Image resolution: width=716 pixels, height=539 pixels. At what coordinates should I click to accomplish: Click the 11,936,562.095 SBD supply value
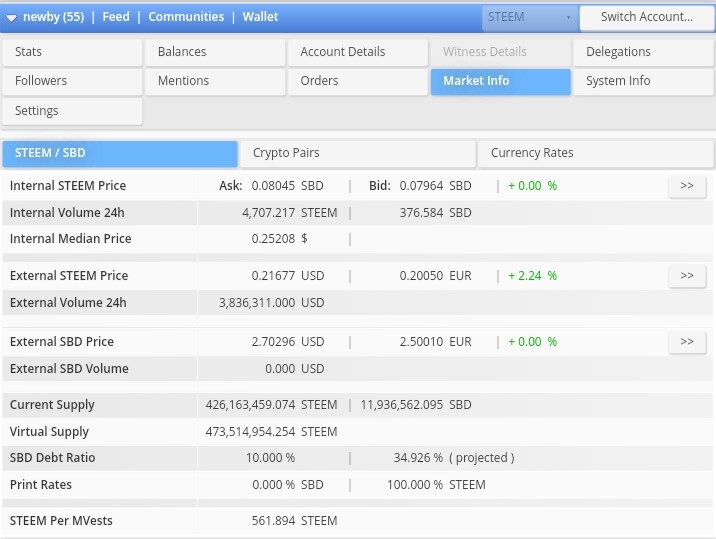(416, 405)
